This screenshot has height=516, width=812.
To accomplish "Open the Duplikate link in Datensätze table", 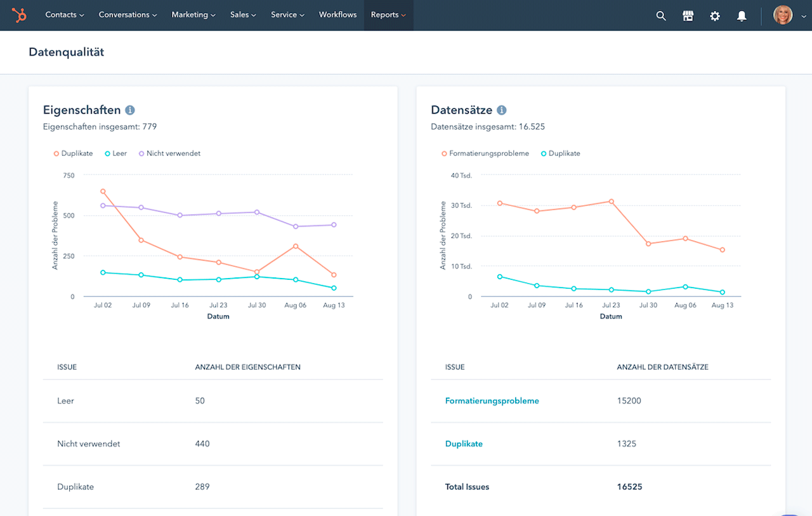I will pyautogui.click(x=464, y=444).
